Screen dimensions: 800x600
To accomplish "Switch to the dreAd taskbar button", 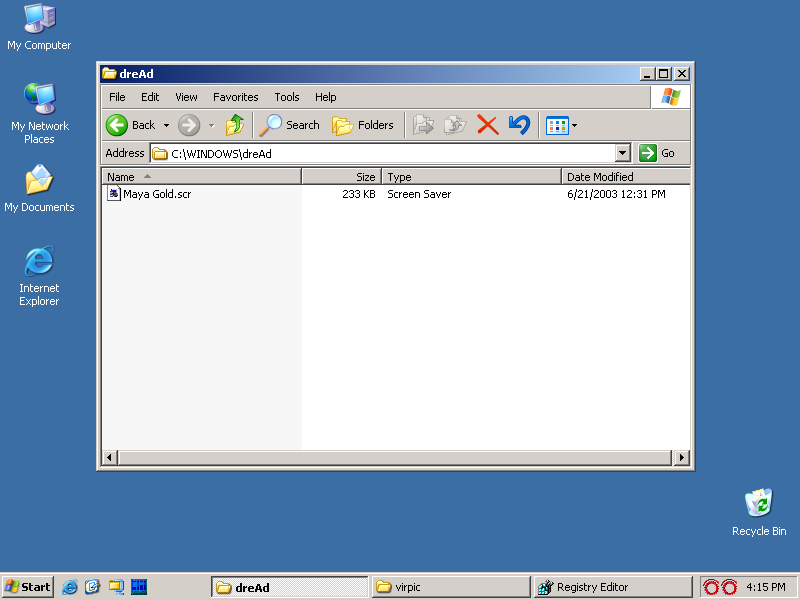I will (289, 587).
